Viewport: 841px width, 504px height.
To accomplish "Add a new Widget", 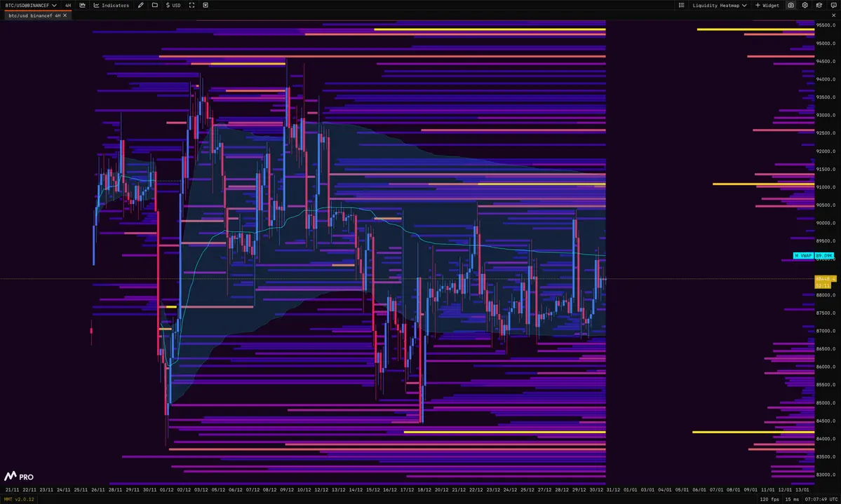I will click(x=767, y=6).
